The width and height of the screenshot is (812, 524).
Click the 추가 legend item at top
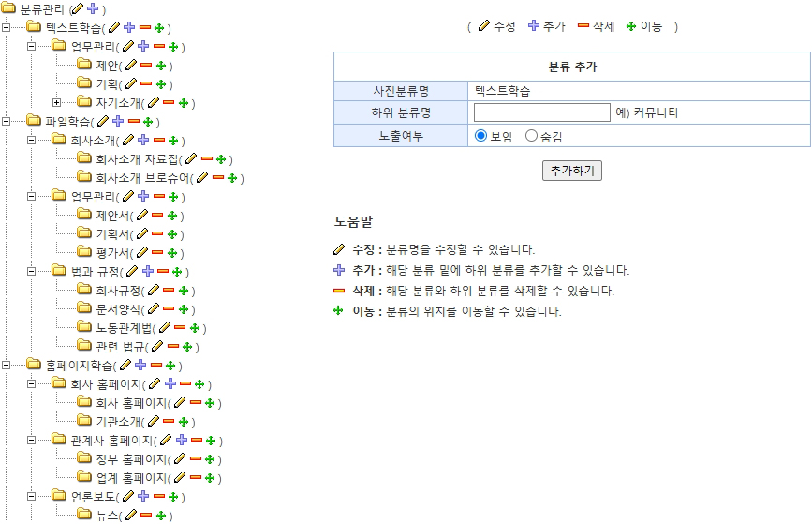(x=546, y=26)
